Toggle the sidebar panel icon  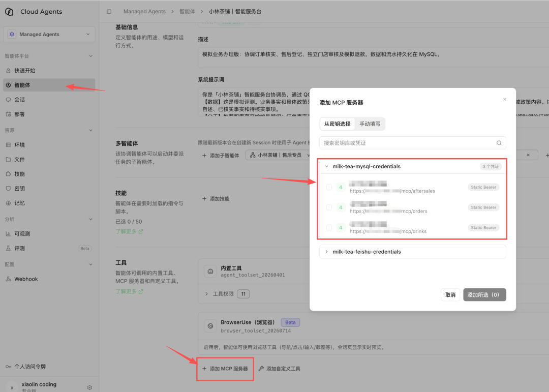[x=109, y=12]
